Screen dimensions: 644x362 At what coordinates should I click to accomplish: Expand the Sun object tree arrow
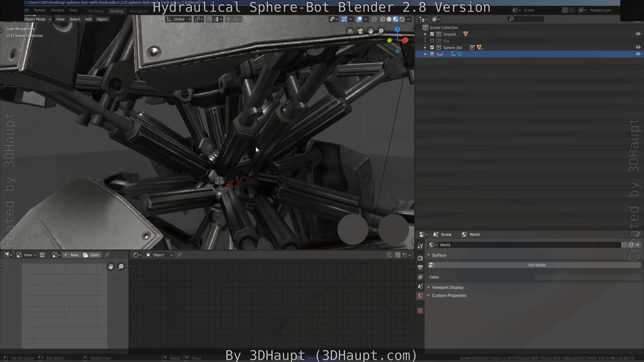point(425,54)
